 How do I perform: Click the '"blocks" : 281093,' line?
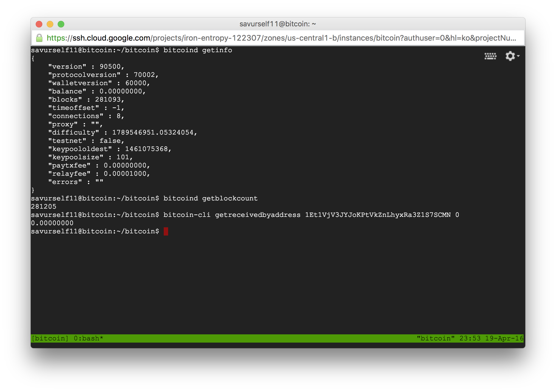click(x=86, y=99)
